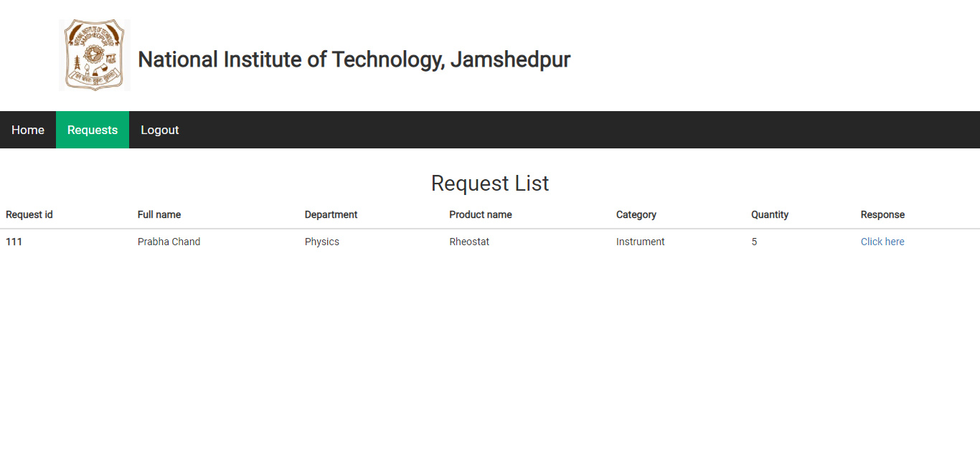Click the Quantity column header

click(x=769, y=214)
